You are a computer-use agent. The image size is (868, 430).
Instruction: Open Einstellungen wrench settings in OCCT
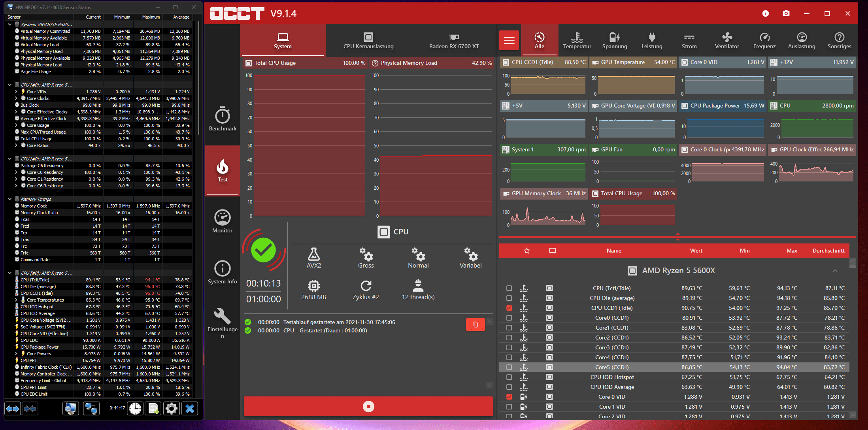pyautogui.click(x=223, y=323)
